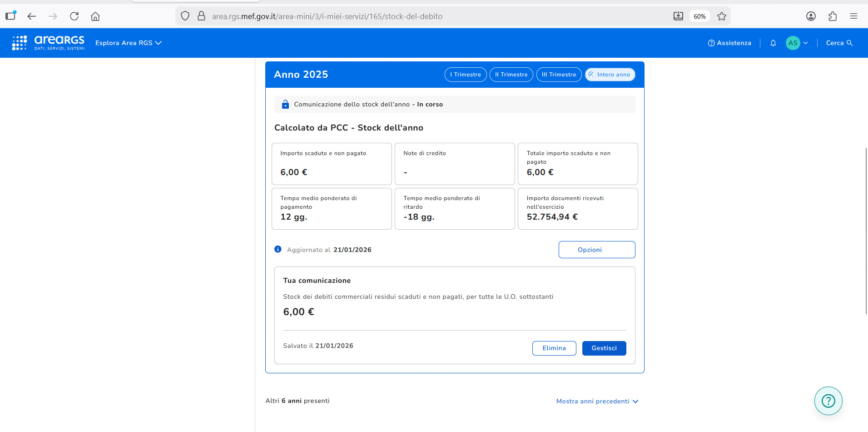The height and width of the screenshot is (432, 868).
Task: Click the AreaRGS dotted grid logo
Action: pos(20,43)
